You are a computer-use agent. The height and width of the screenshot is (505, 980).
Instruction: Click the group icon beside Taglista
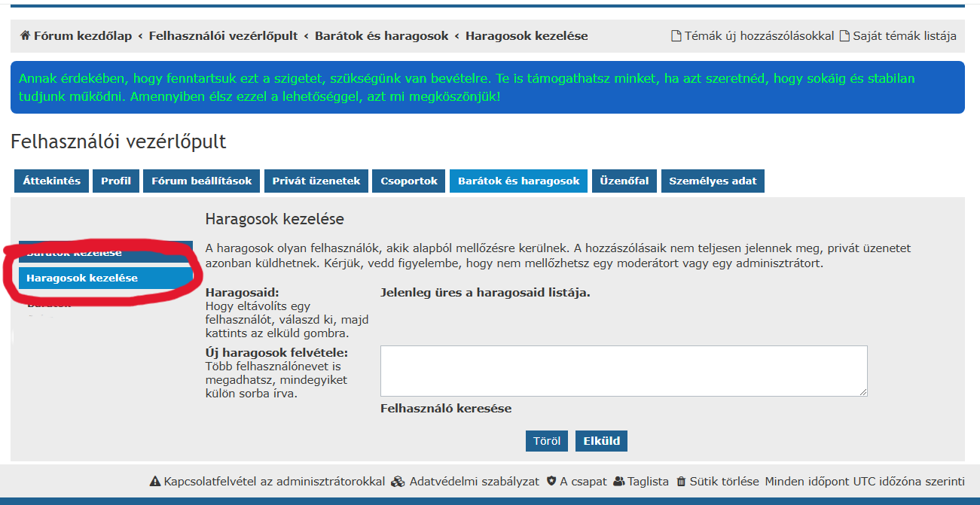point(619,482)
